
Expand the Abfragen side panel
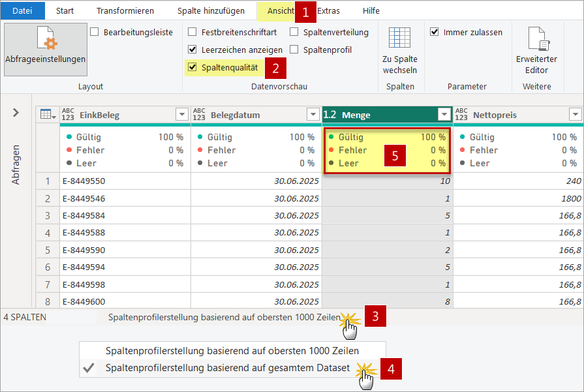(x=16, y=113)
